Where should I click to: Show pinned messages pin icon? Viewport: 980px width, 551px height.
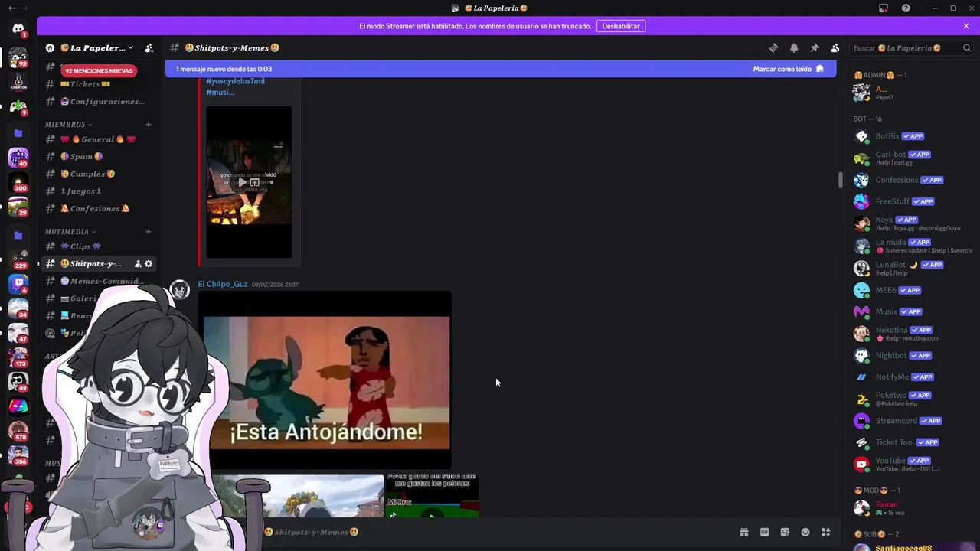point(815,47)
